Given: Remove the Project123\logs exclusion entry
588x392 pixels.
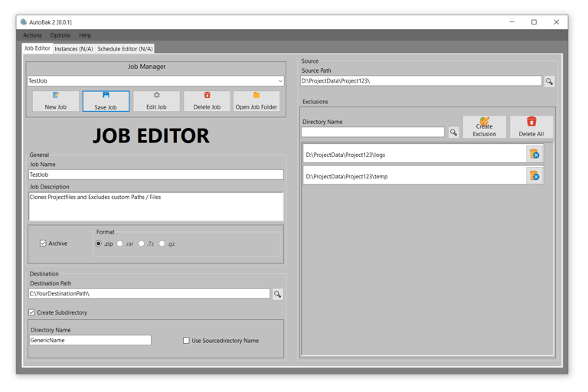Looking at the screenshot, I should pyautogui.click(x=534, y=154).
